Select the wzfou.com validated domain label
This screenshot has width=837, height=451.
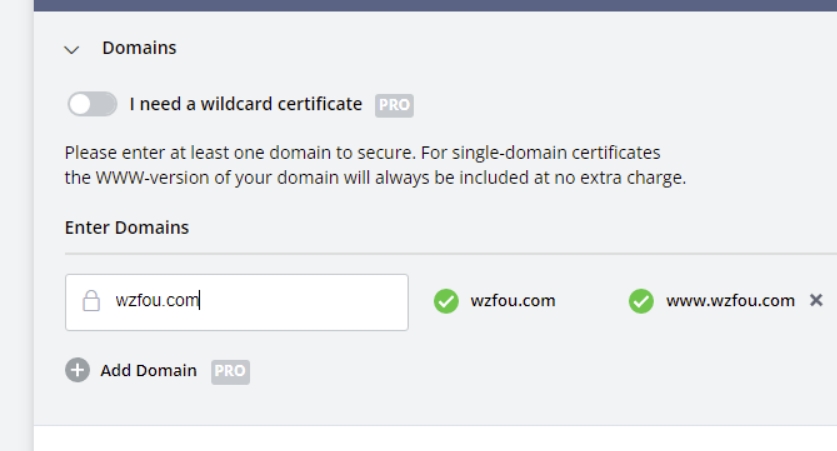click(x=512, y=301)
